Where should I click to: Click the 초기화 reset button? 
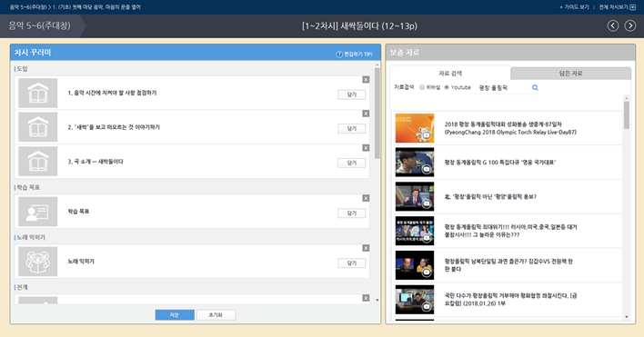pyautogui.click(x=216, y=315)
